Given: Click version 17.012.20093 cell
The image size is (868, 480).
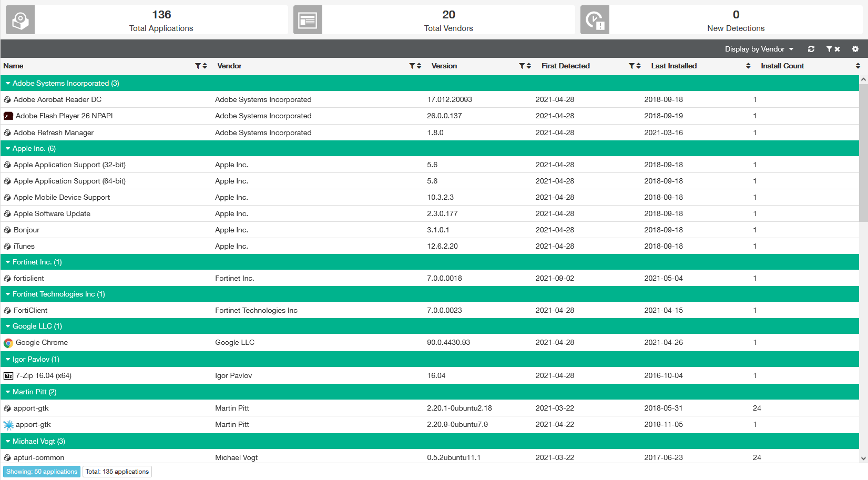Looking at the screenshot, I should tap(450, 99).
